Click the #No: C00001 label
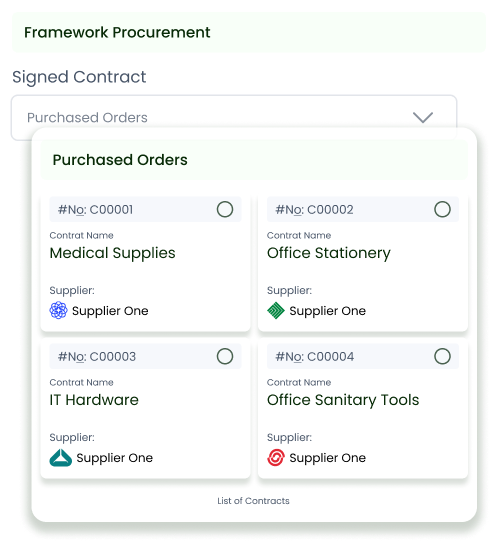The image size is (498, 543). point(95,210)
